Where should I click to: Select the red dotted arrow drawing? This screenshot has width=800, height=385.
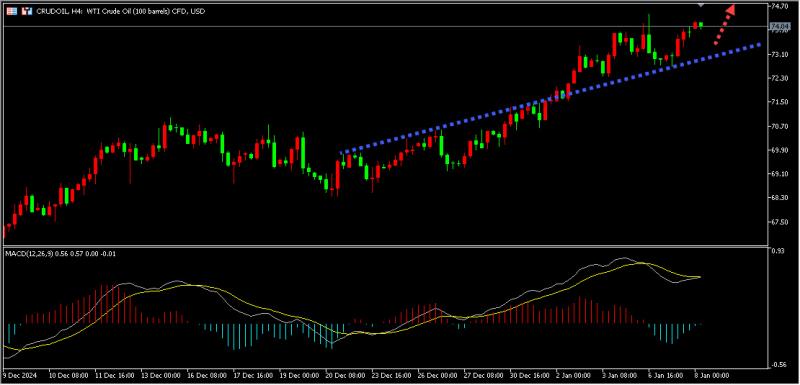(724, 25)
